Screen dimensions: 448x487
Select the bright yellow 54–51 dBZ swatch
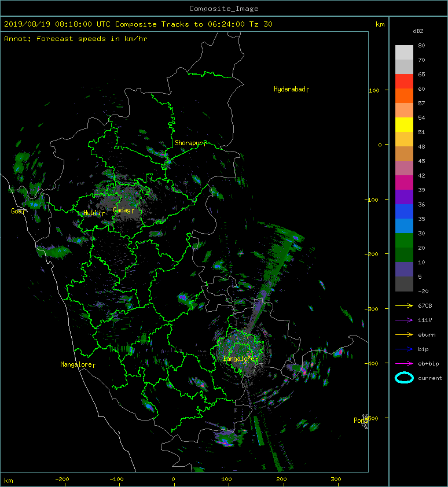click(404, 124)
